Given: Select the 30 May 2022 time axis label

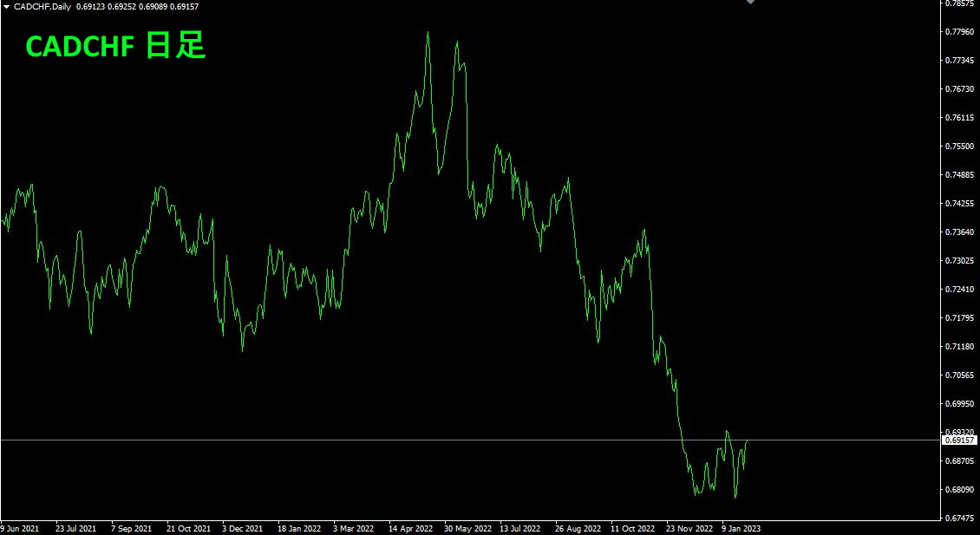Looking at the screenshot, I should (x=468, y=529).
